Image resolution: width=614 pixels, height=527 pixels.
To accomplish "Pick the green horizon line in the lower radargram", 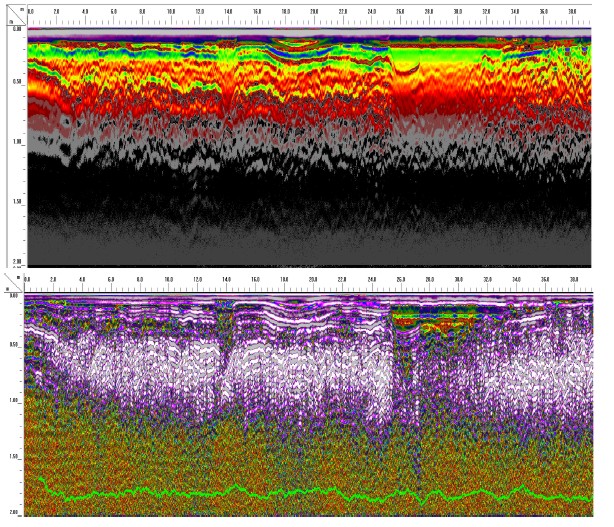I will click(x=300, y=492).
